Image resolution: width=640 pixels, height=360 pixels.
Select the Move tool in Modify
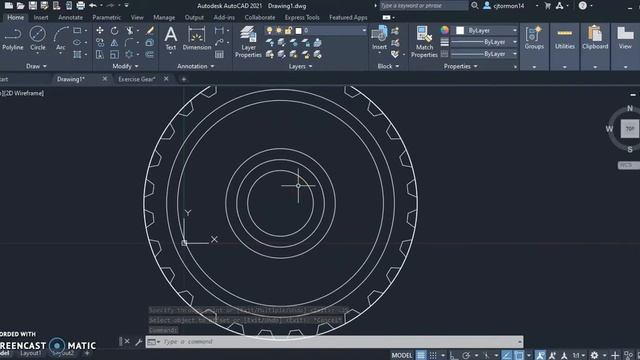pos(100,31)
